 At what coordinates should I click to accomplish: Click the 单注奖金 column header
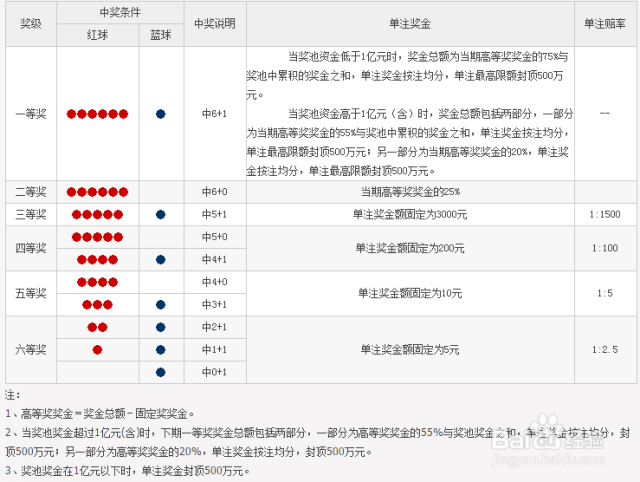point(410,24)
